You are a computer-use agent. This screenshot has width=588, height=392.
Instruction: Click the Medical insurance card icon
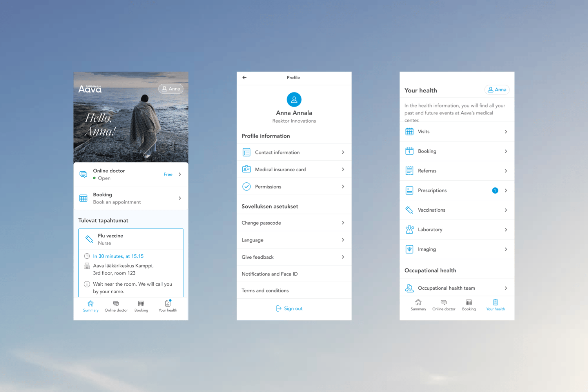point(246,169)
